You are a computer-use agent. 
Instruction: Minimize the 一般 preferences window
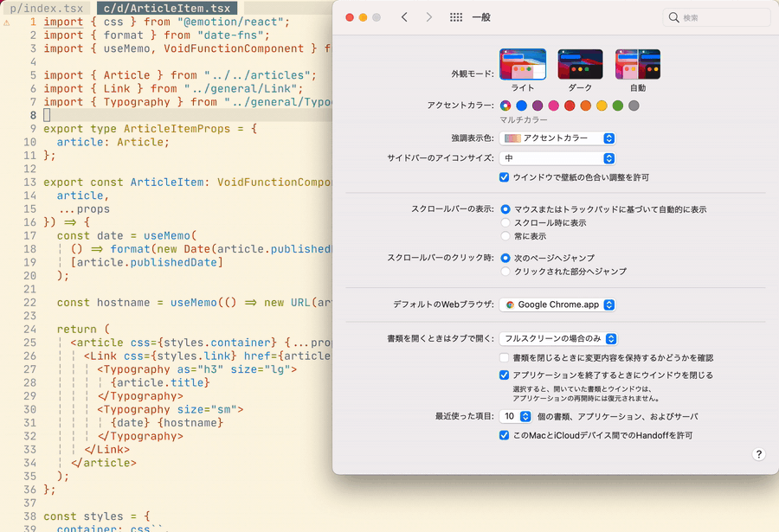tap(364, 17)
